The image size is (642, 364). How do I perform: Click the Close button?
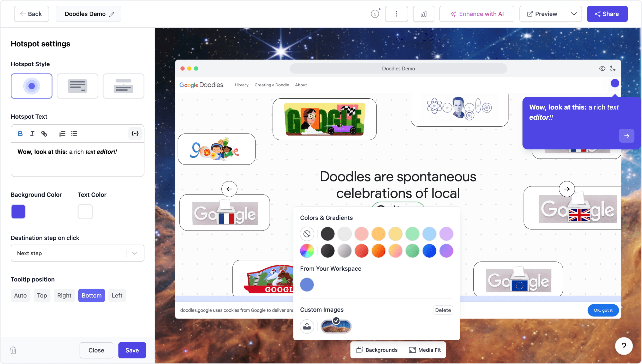coord(96,350)
